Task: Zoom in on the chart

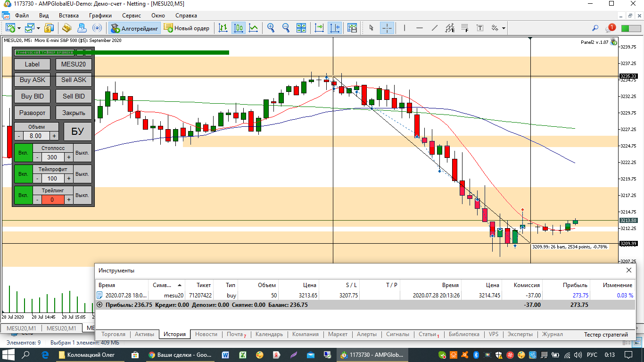Action: (271, 28)
